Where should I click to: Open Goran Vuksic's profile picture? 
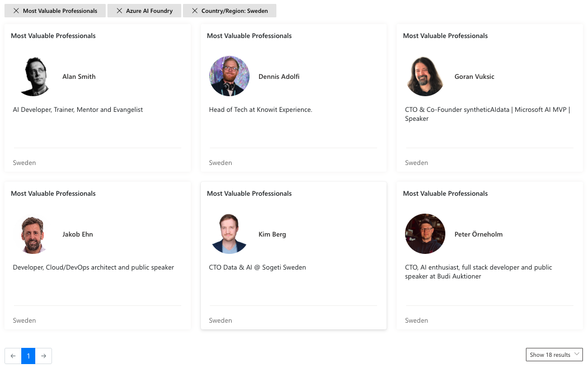pyautogui.click(x=425, y=77)
